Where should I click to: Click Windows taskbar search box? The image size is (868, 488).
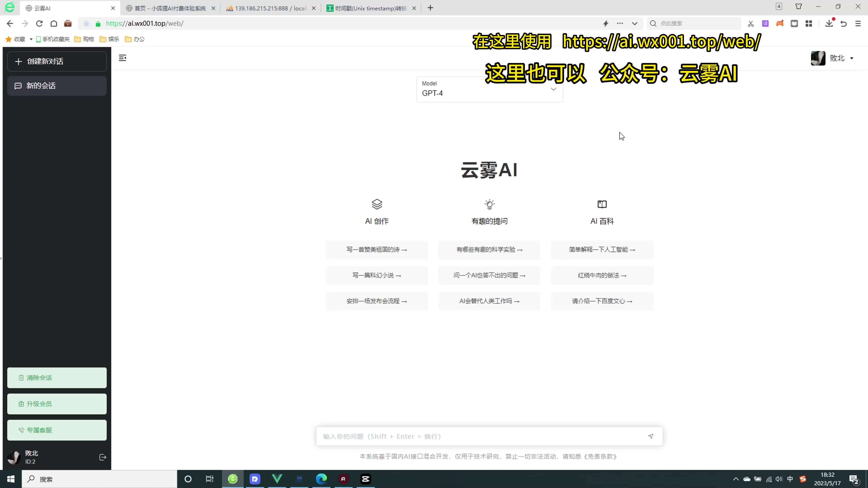[99, 479]
